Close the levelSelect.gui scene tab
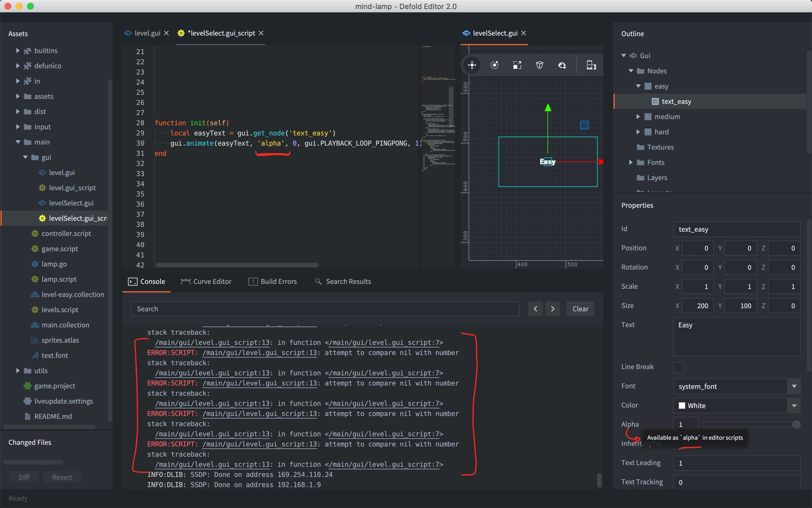The image size is (812, 508). click(524, 33)
